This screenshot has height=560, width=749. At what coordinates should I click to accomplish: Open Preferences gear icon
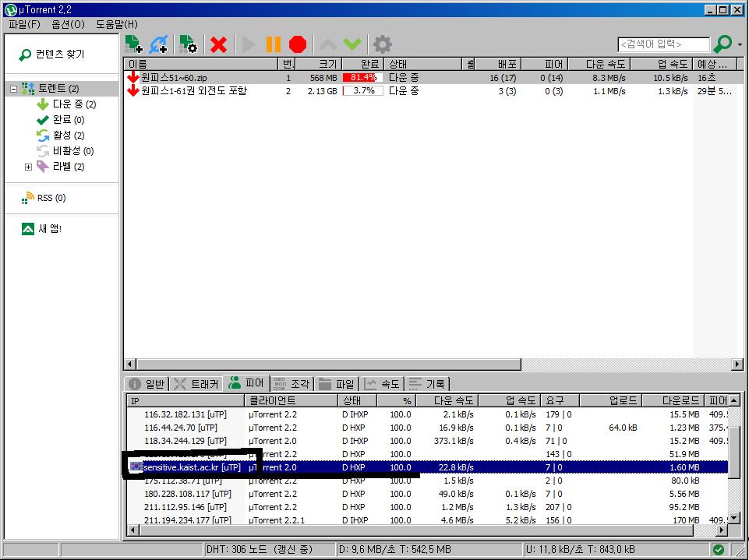click(382, 45)
